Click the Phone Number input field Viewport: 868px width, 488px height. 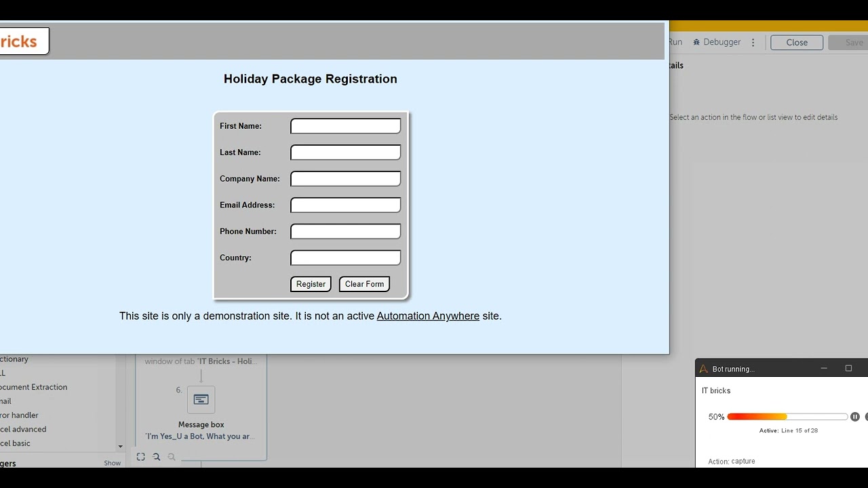click(346, 231)
